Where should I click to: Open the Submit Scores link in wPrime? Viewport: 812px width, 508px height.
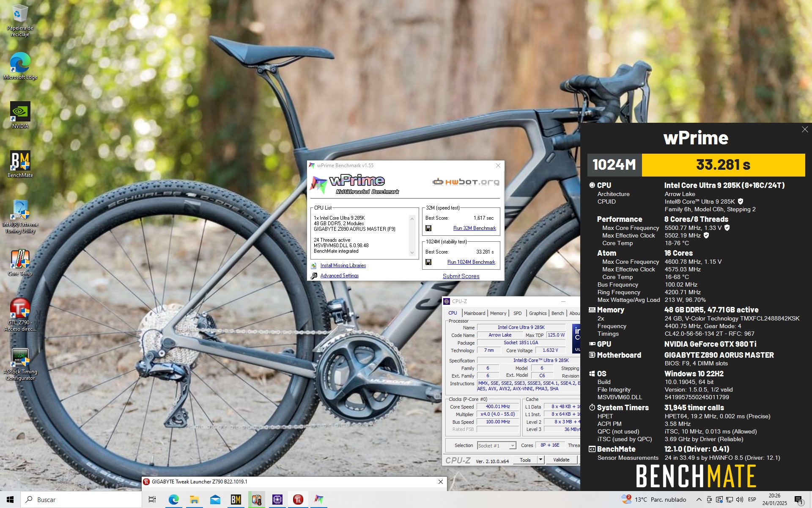pos(461,276)
